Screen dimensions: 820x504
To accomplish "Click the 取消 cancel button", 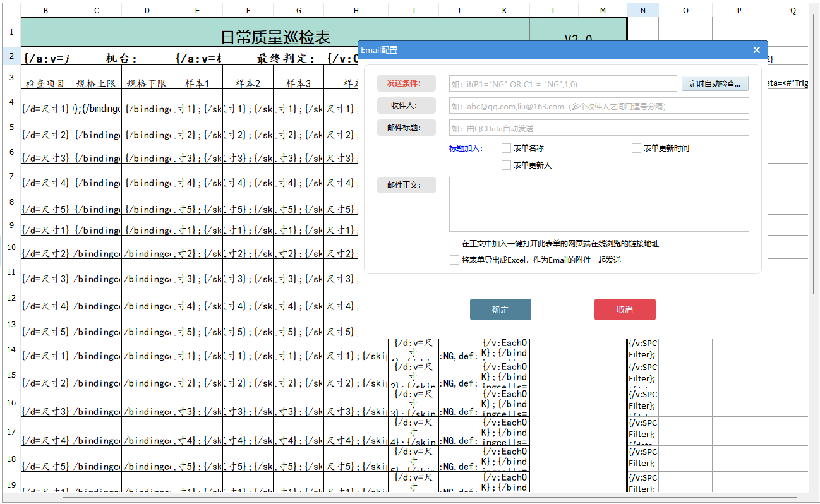I will [624, 309].
